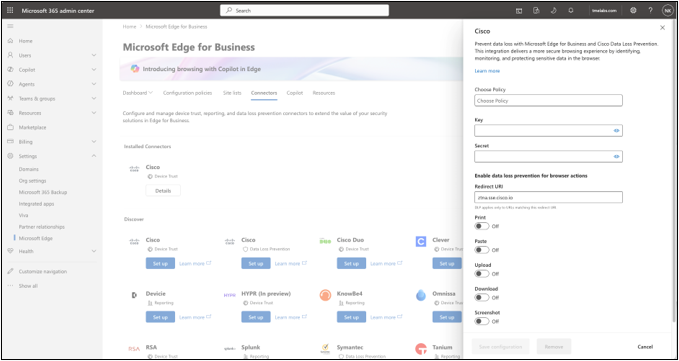Click the Show all ellipsis icon
679x361 pixels.
(x=10, y=286)
